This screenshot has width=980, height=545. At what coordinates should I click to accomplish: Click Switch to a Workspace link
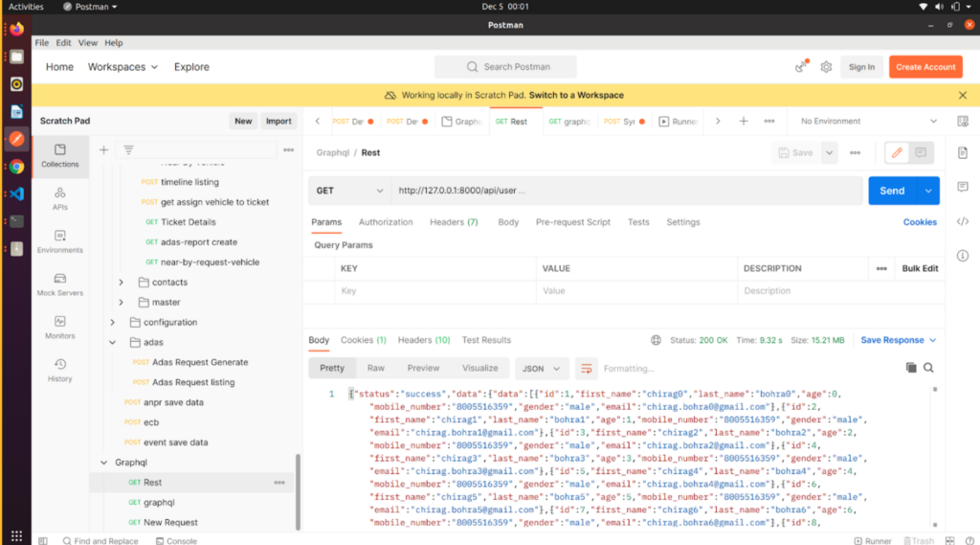pyautogui.click(x=576, y=95)
